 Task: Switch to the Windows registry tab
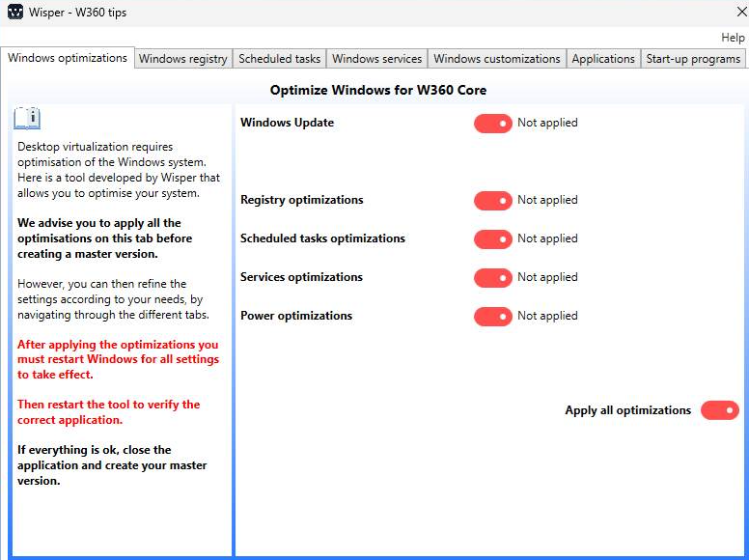click(x=183, y=59)
